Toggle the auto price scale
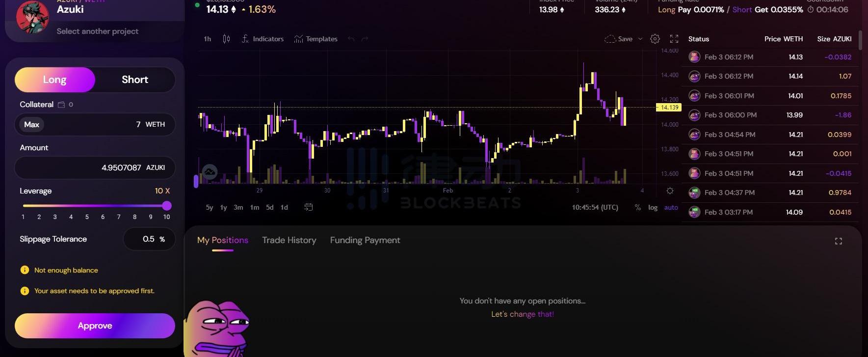The height and width of the screenshot is (357, 868). [671, 207]
